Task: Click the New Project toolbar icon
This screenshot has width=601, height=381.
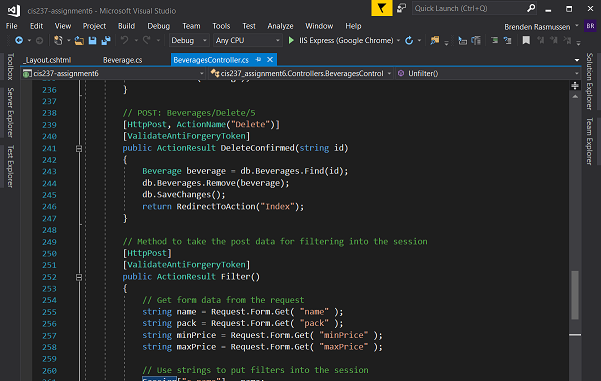Action: [x=58, y=40]
